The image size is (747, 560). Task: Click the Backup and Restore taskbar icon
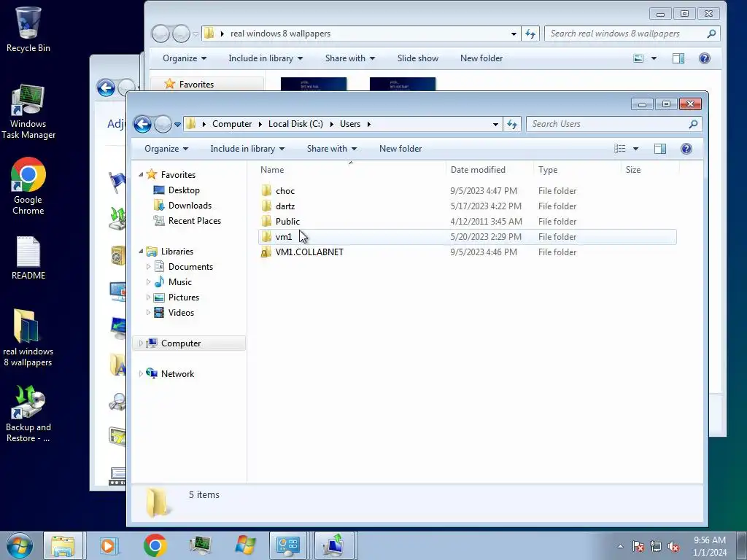(x=334, y=545)
